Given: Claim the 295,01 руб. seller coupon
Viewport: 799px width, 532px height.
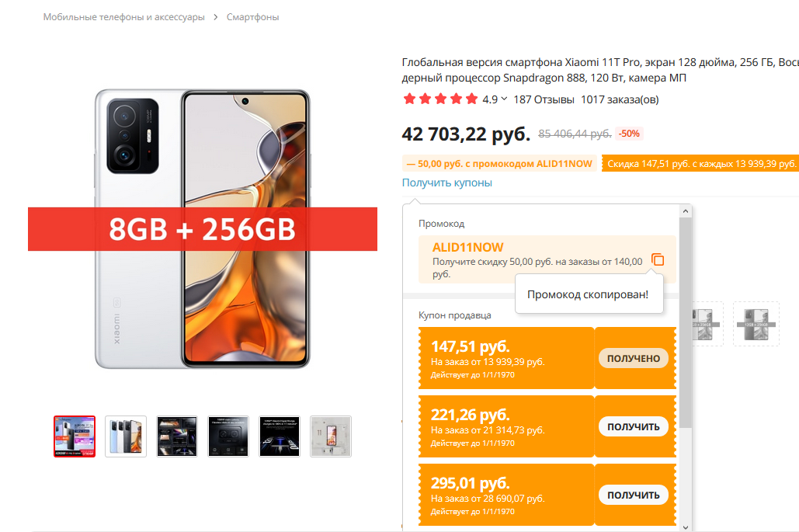Looking at the screenshot, I should click(633, 495).
